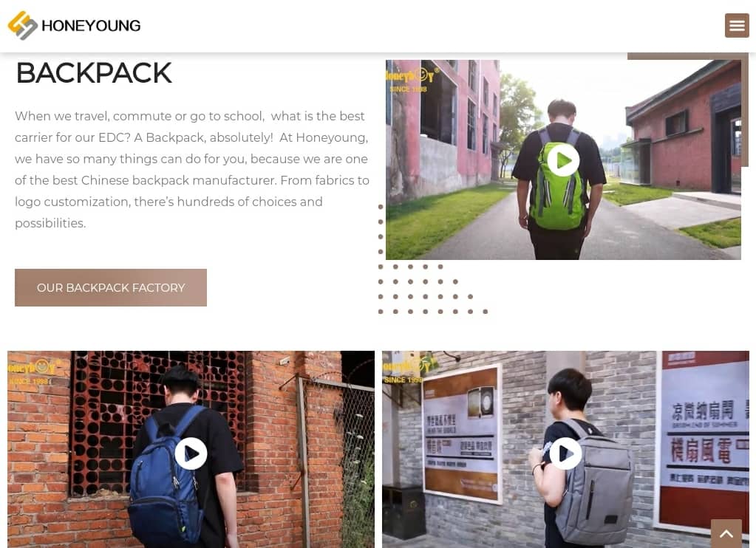
Task: Click the scroll-to-top arrow button
Action: tap(726, 533)
